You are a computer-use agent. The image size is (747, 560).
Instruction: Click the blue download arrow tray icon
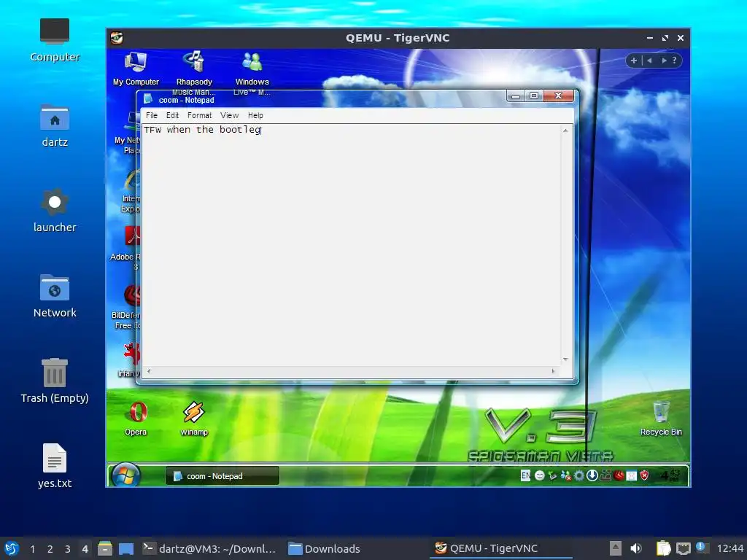click(592, 475)
